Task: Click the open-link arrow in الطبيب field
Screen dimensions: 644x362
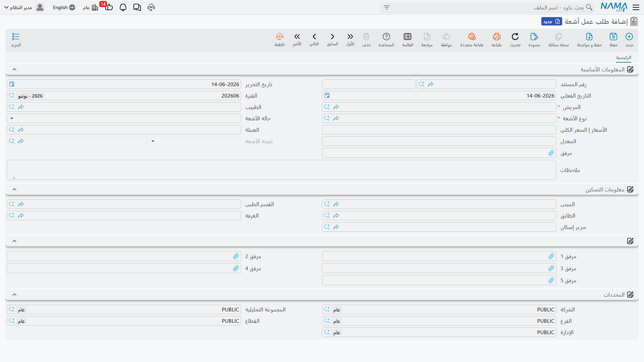Action: point(21,107)
